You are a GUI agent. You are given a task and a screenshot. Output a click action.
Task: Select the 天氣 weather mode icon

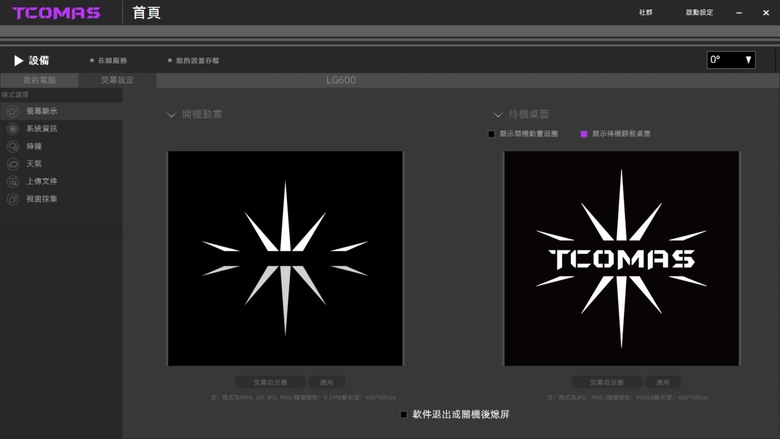(x=13, y=164)
